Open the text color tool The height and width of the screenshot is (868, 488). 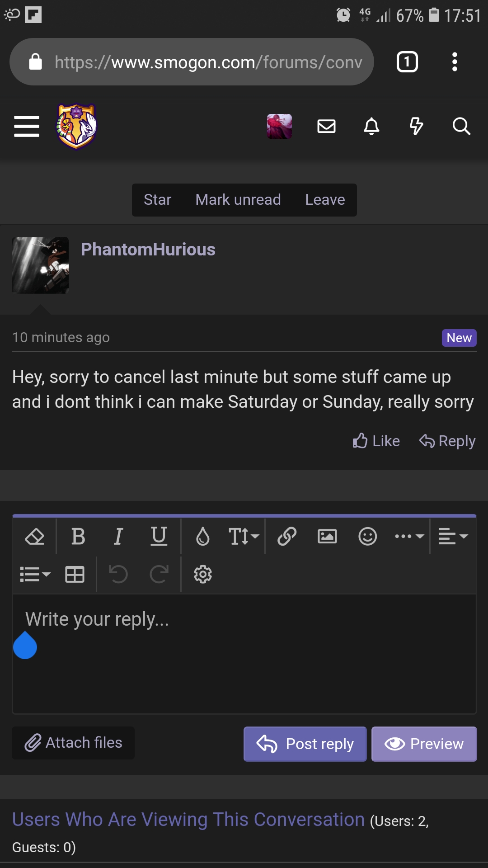coord(203,537)
